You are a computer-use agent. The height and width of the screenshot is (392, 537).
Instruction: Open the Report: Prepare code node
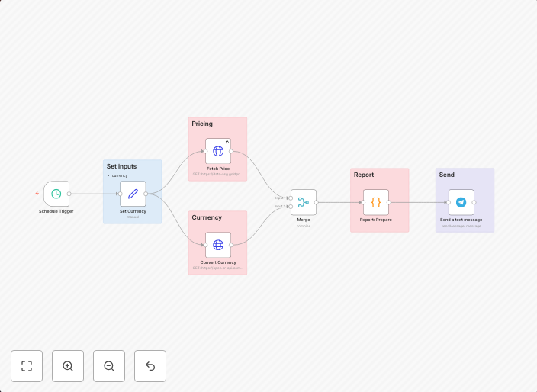pyautogui.click(x=375, y=202)
